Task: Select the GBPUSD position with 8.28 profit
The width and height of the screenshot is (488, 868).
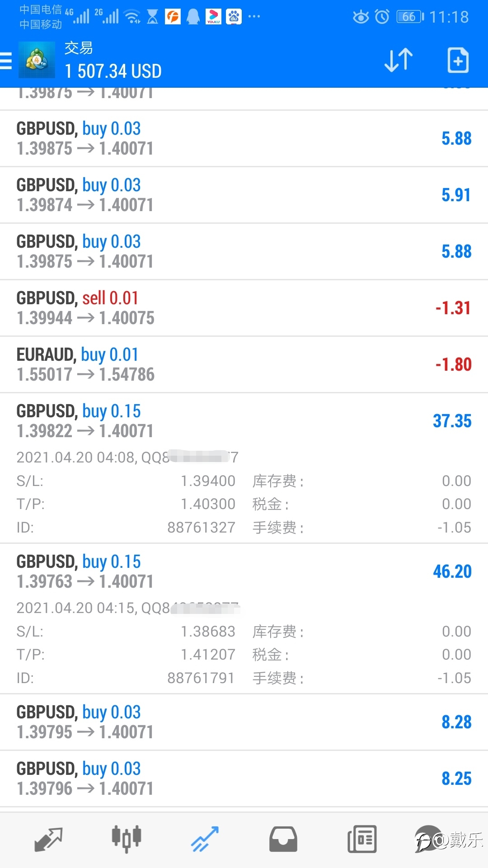Action: click(244, 722)
